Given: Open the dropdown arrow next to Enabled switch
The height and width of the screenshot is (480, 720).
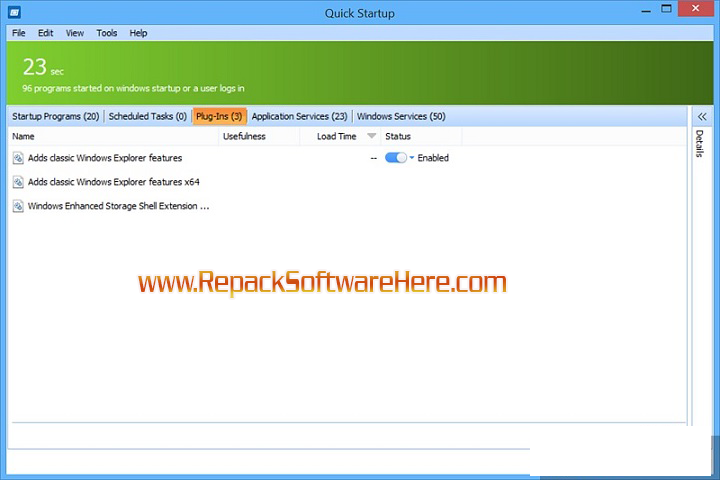Looking at the screenshot, I should pyautogui.click(x=411, y=158).
